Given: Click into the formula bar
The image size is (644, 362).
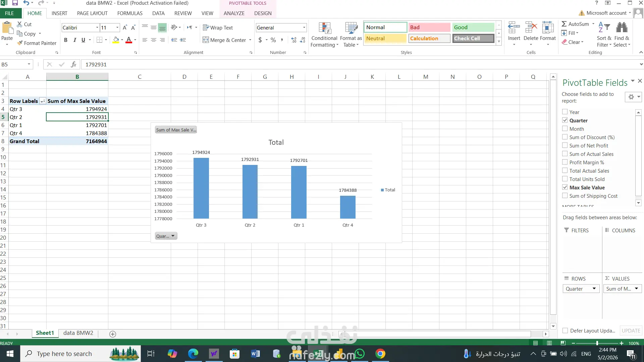Looking at the screenshot, I should coord(359,64).
